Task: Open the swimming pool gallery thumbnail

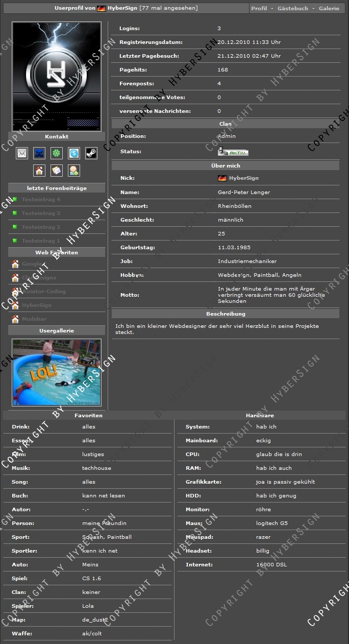Action: point(57,372)
